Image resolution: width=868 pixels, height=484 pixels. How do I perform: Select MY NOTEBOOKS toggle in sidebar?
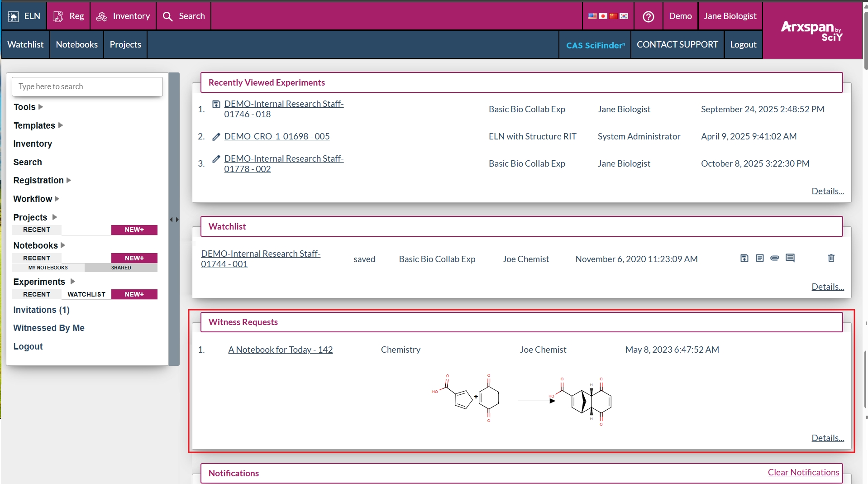tap(48, 268)
